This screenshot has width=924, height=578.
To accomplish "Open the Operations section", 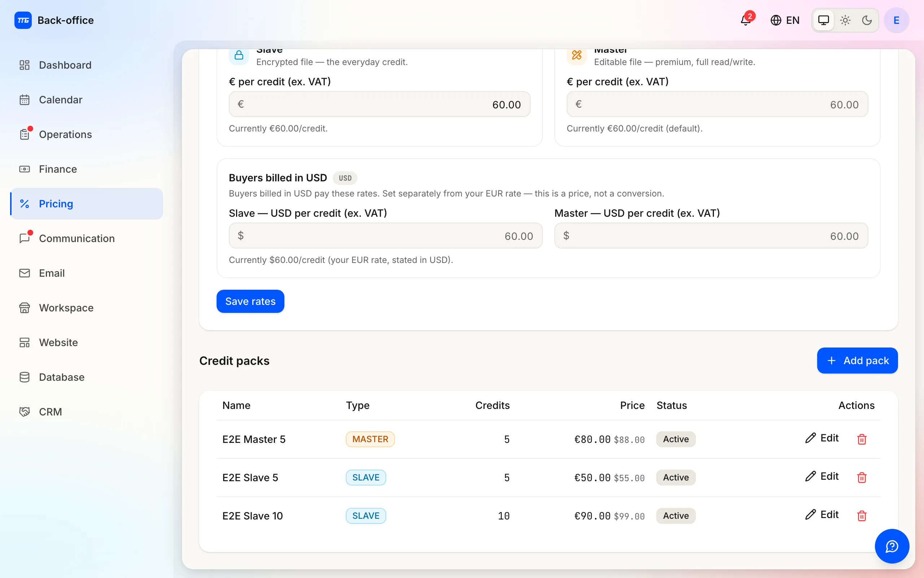I will pos(87,134).
